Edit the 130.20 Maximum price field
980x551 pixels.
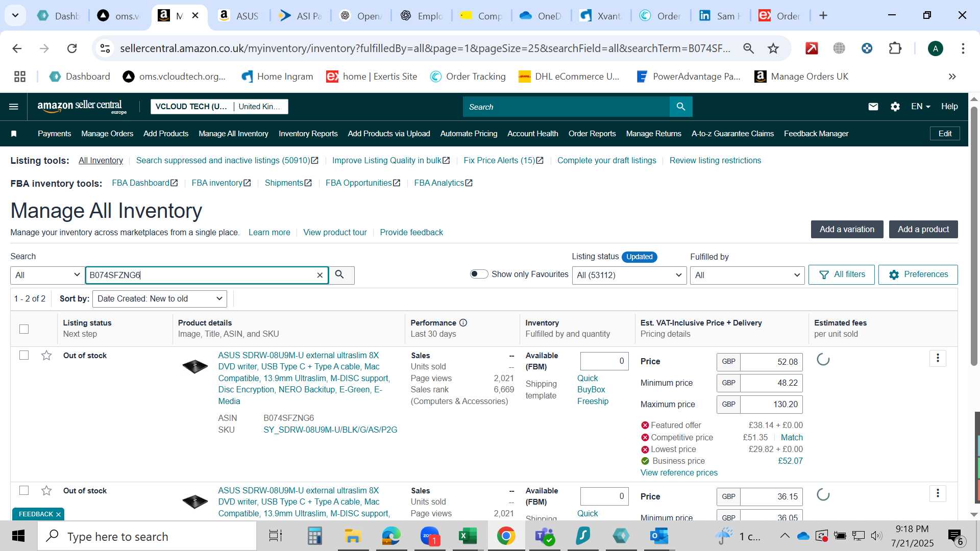click(772, 405)
